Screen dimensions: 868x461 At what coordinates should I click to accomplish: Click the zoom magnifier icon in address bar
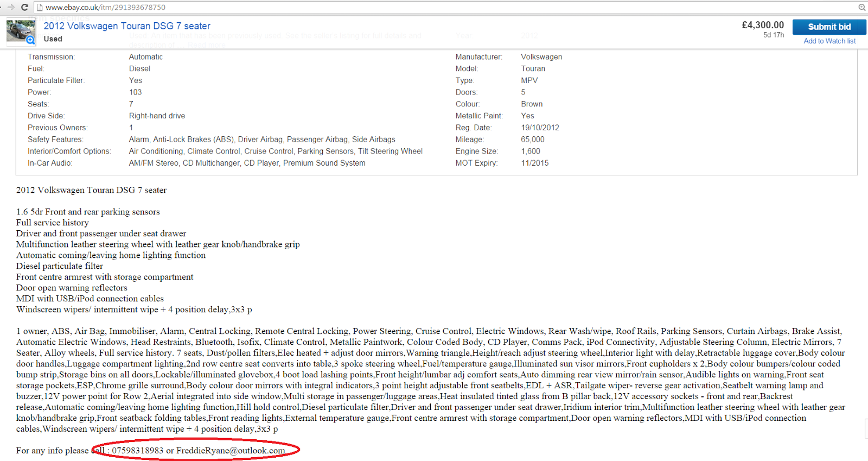(x=861, y=7)
